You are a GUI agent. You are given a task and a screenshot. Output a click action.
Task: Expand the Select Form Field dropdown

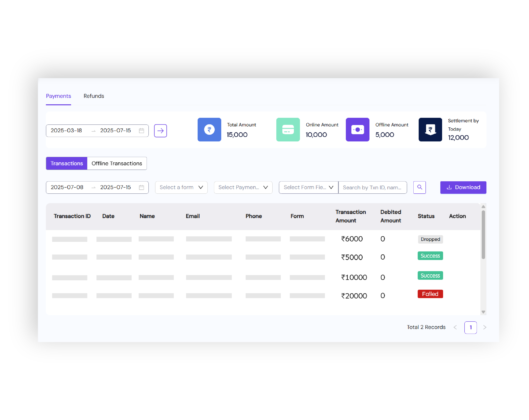click(x=308, y=187)
